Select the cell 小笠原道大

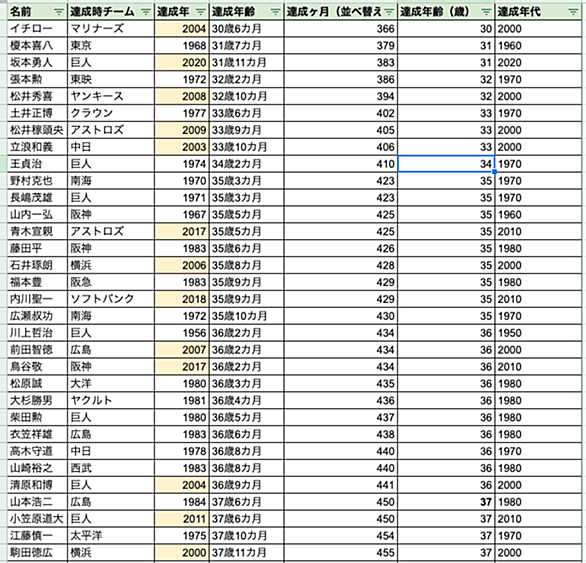[37, 519]
